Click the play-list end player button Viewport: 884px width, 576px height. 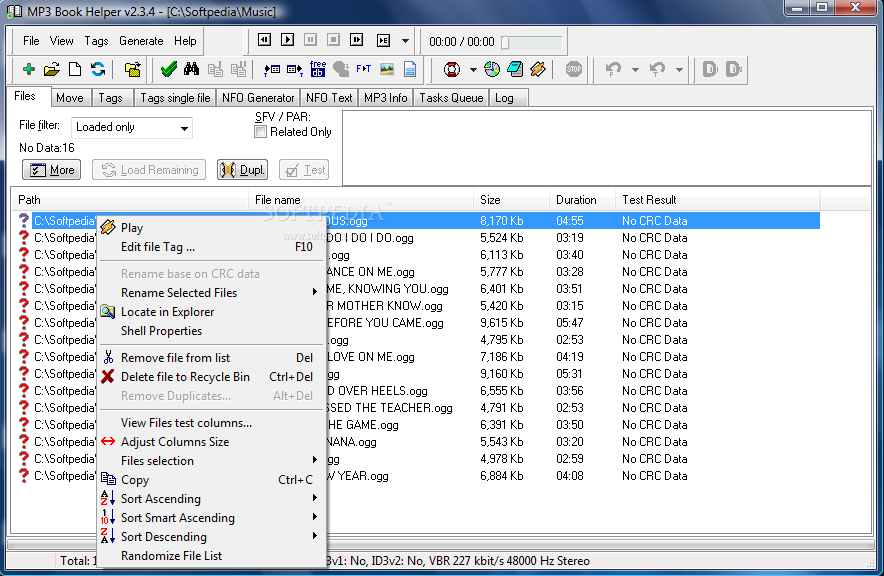point(383,40)
